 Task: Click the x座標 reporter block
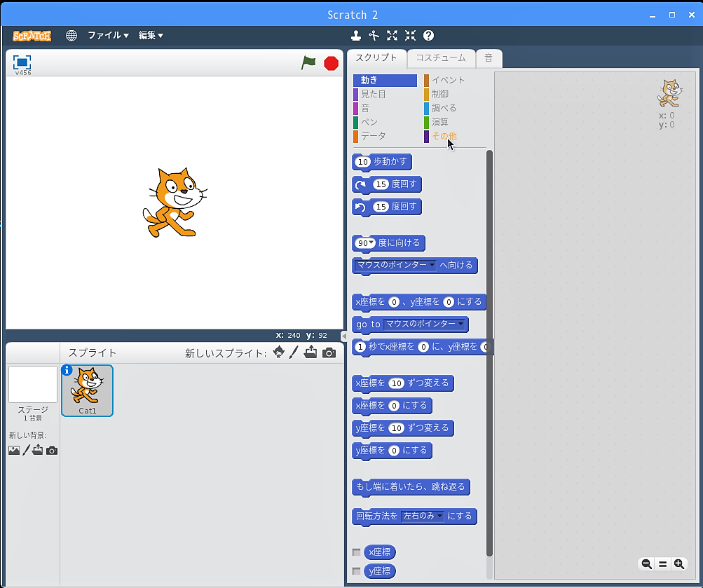click(x=380, y=552)
